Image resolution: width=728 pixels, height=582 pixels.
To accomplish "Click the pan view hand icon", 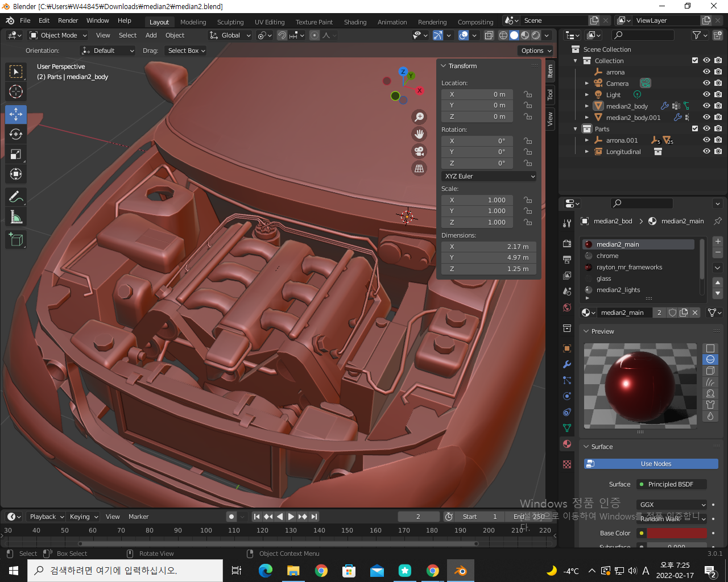I will coord(419,134).
